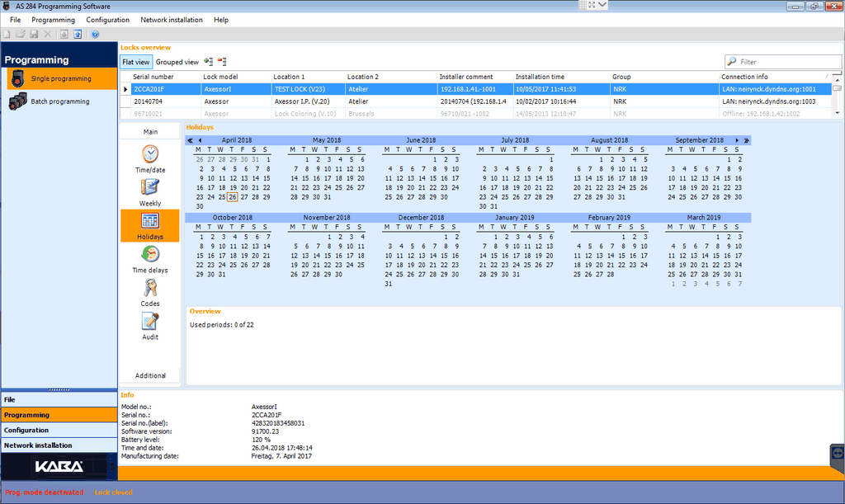845x504 pixels.
Task: Open the Configuration panel in left navigation
Action: tap(59, 431)
